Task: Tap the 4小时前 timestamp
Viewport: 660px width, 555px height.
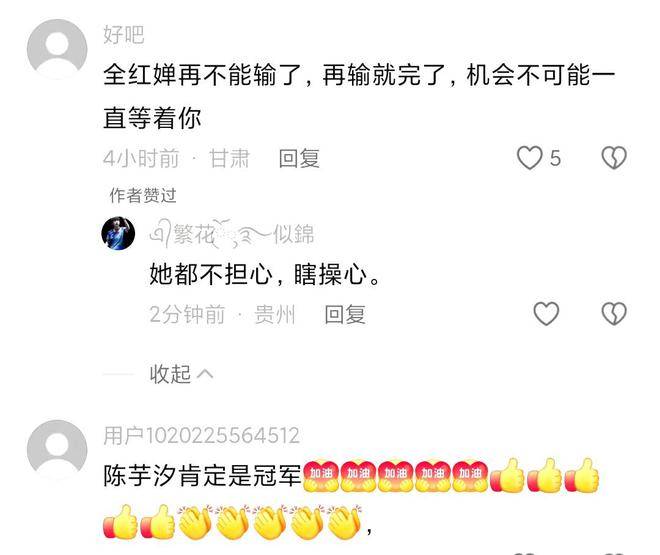Action: tap(141, 159)
